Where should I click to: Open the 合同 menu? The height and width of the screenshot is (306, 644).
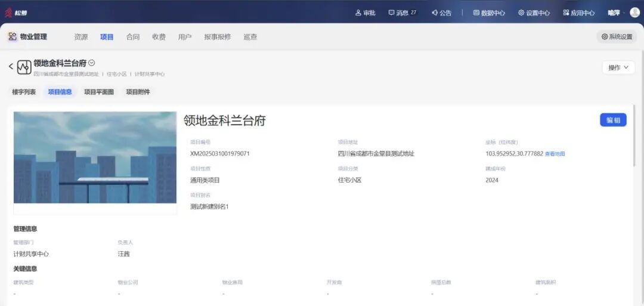[x=132, y=37]
